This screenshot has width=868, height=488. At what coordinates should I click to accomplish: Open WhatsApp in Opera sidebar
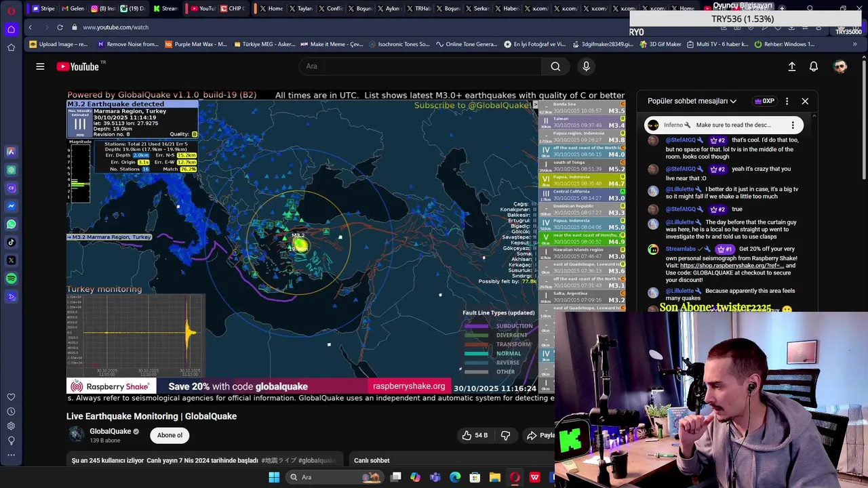point(11,224)
